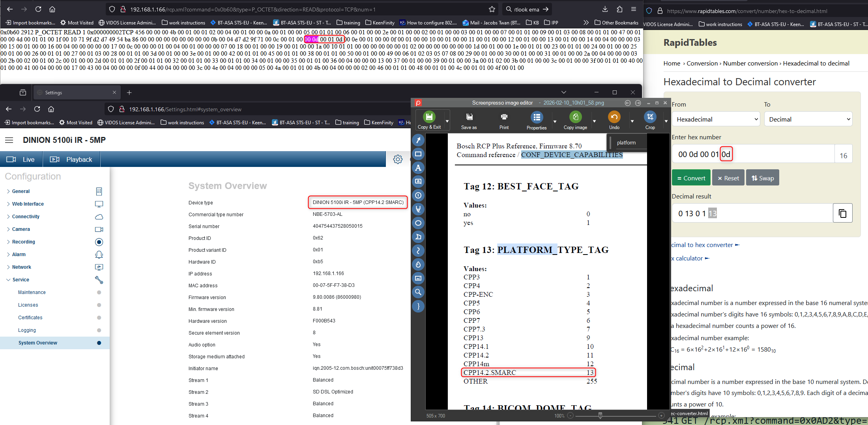Select the ellipse drawing tool
868x425 pixels.
coord(418,223)
